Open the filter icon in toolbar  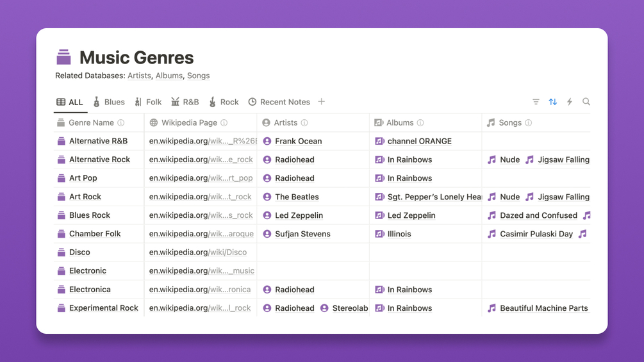tap(536, 102)
